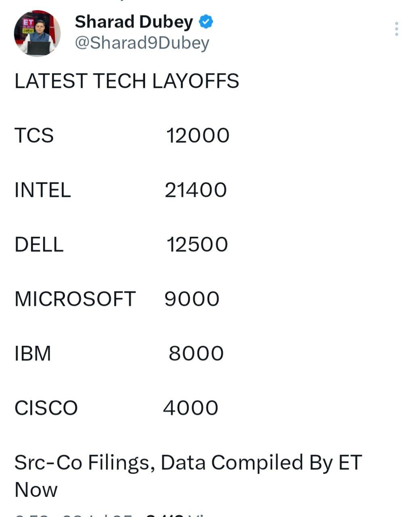Tap the Src-Co Filings source line
Screen dimensions: 420x517
[188, 476]
